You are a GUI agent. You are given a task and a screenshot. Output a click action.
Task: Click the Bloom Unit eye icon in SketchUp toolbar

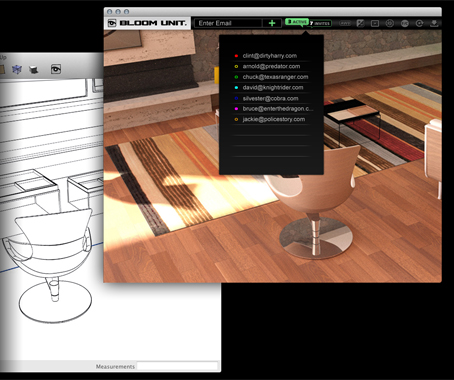(x=56, y=69)
